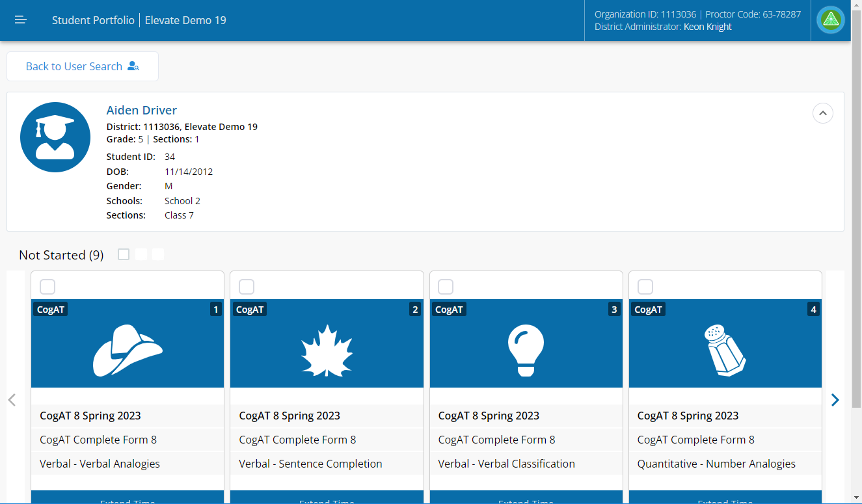The image size is (862, 504).
Task: Extend time for Number Analogies test
Action: (725, 497)
